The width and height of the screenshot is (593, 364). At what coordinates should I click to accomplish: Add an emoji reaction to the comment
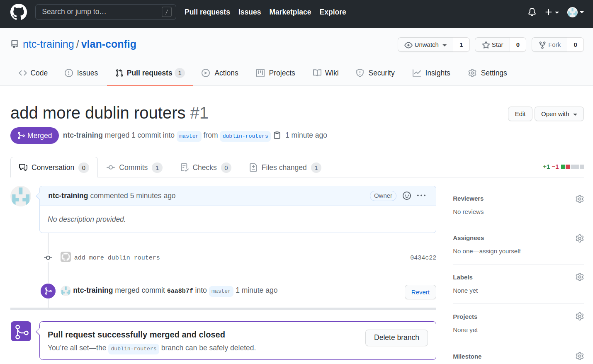(407, 196)
